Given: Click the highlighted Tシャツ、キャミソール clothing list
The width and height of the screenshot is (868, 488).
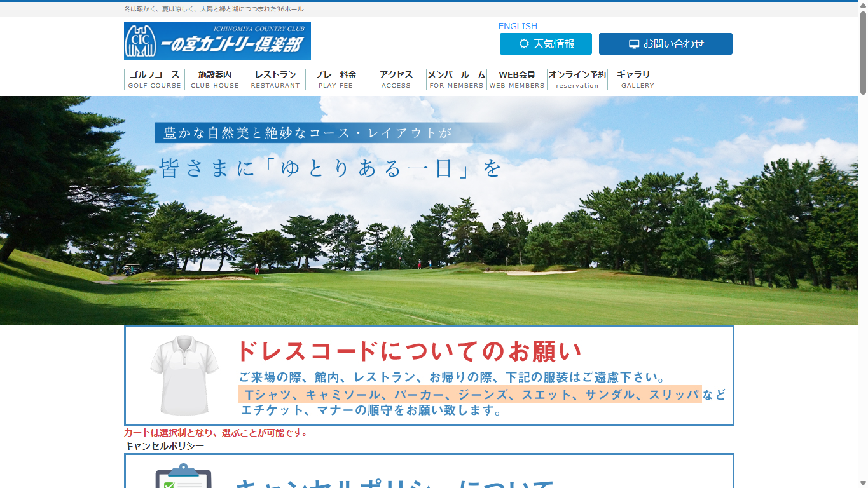Looking at the screenshot, I should point(470,394).
